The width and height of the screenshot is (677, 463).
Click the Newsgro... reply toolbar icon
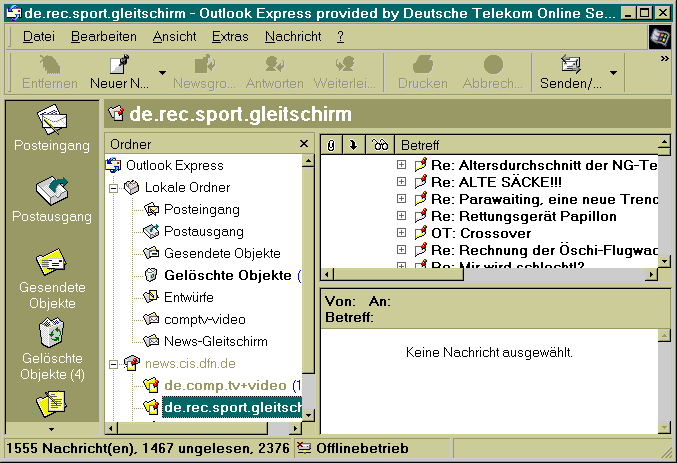[x=205, y=65]
